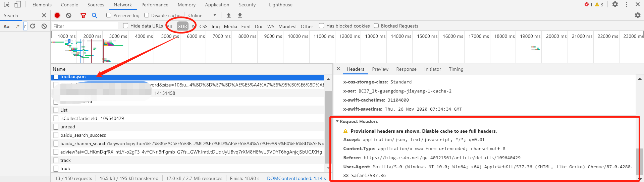
Task: Click the search query input box
Action: click(25, 26)
